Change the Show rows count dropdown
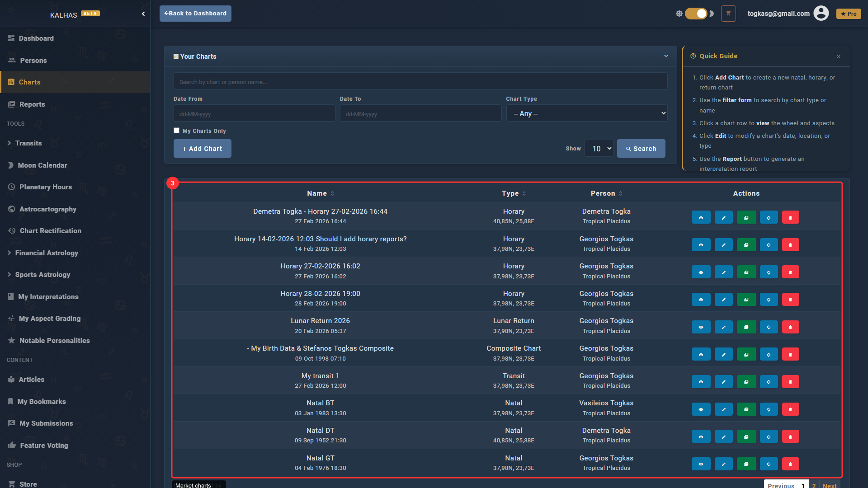 click(x=599, y=149)
